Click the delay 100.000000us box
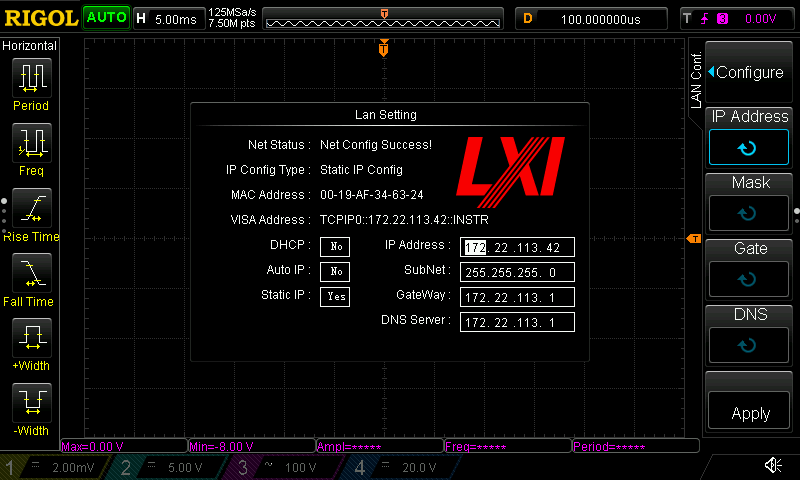 (x=591, y=19)
